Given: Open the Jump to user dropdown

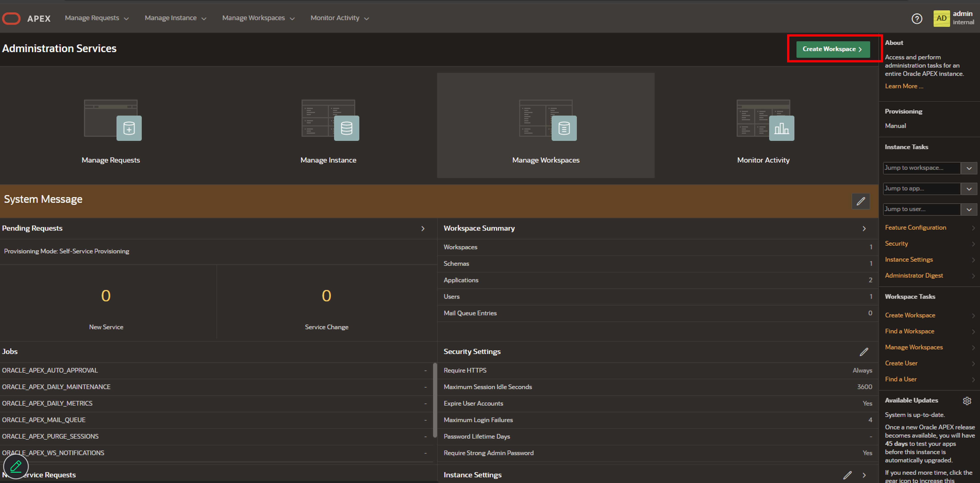Looking at the screenshot, I should 969,209.
